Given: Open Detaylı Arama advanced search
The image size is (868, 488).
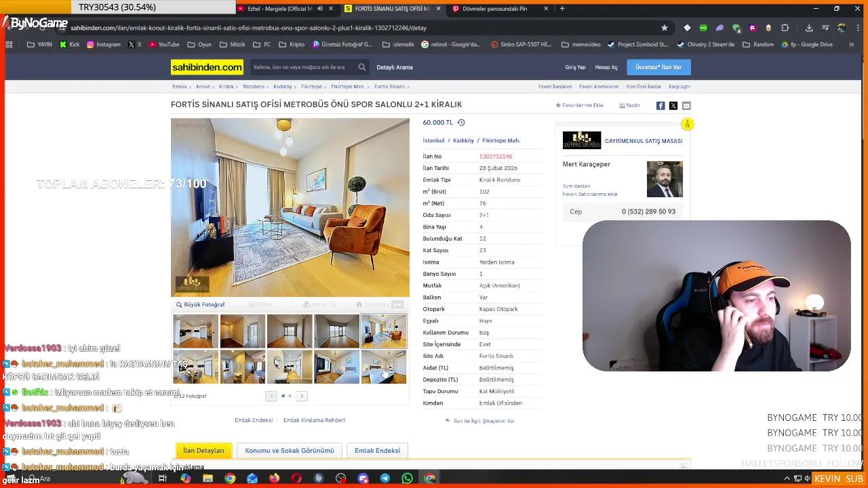Looking at the screenshot, I should point(395,67).
